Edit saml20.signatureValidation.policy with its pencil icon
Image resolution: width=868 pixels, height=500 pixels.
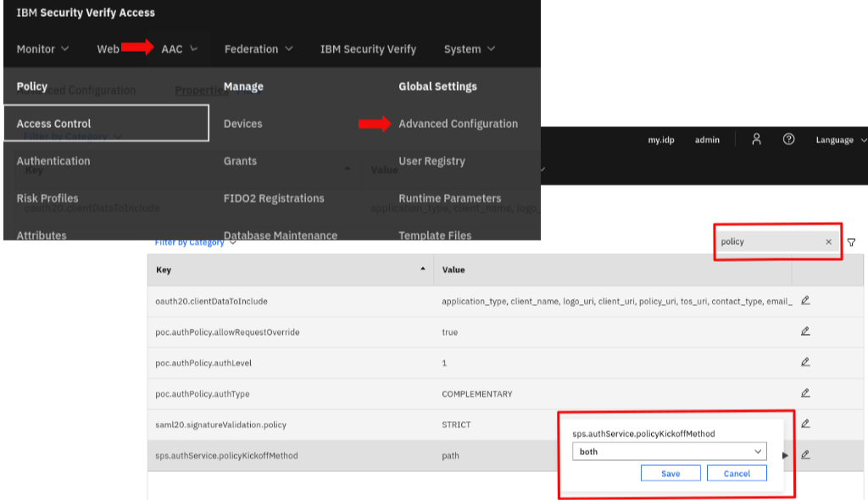click(805, 425)
